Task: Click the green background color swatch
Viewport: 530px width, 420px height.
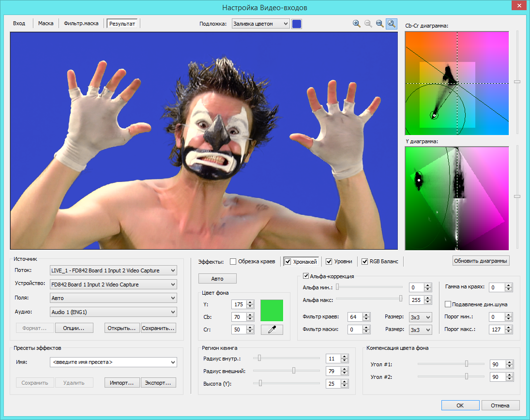Action: tap(272, 310)
